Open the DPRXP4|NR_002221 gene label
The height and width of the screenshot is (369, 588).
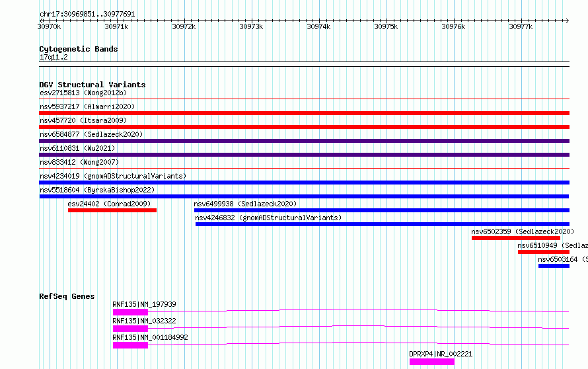(x=441, y=354)
